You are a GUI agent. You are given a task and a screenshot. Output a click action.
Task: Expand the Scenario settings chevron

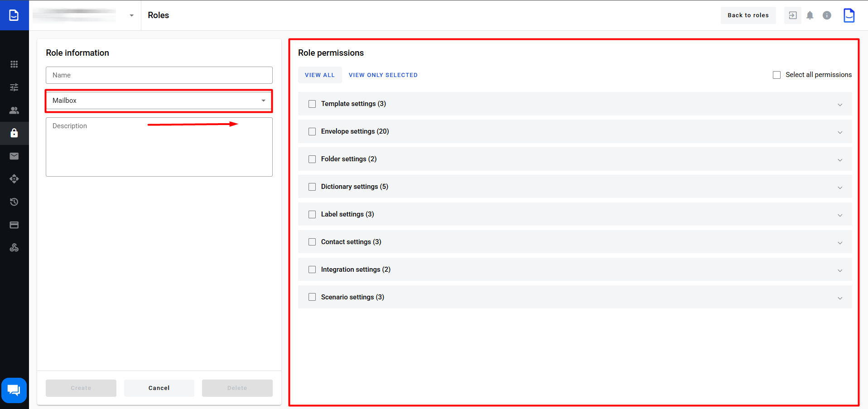[839, 298]
